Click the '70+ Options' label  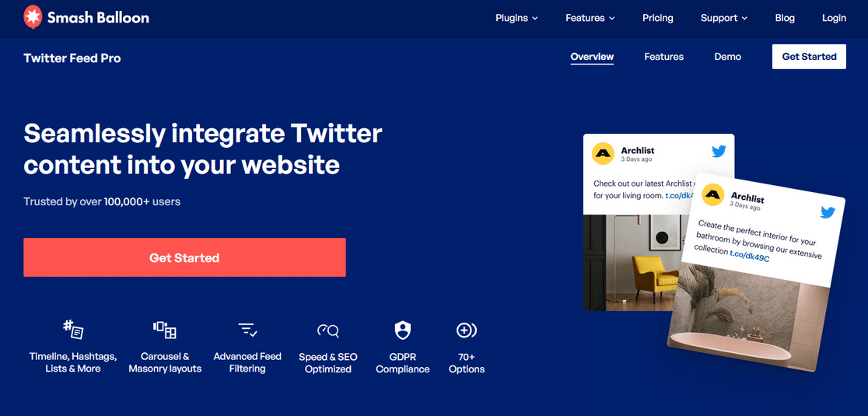pos(467,363)
